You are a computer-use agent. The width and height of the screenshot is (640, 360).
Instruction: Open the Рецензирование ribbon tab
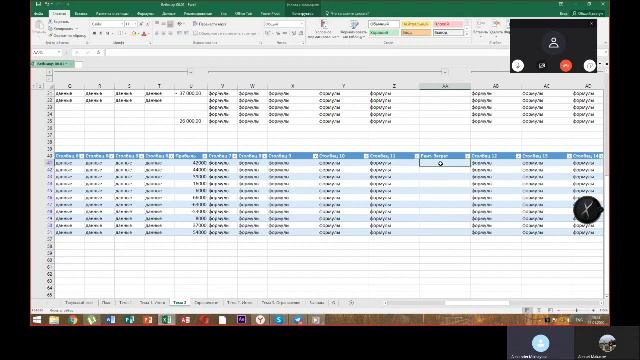pyautogui.click(x=198, y=13)
